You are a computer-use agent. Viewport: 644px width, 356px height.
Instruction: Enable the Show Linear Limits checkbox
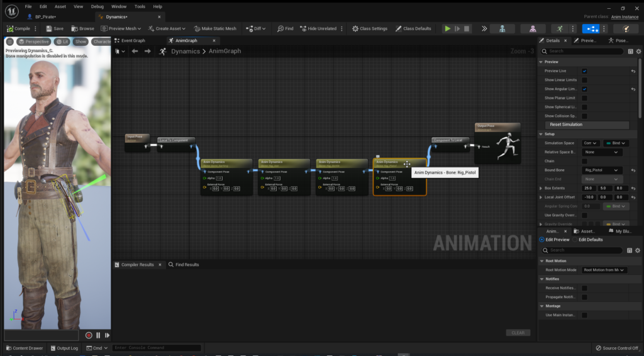(x=584, y=80)
